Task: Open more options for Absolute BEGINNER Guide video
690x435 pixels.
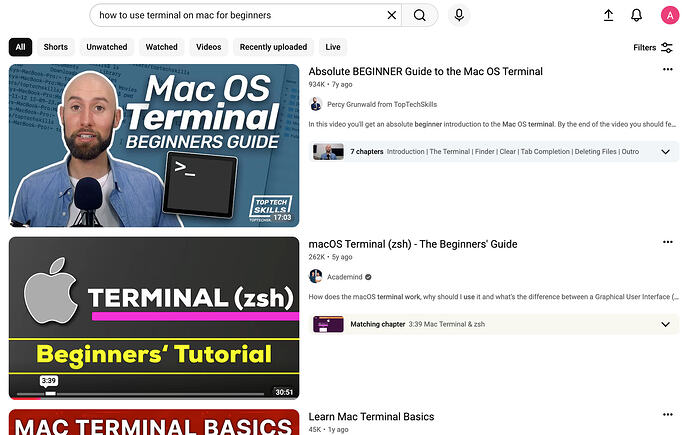Action: tap(668, 69)
